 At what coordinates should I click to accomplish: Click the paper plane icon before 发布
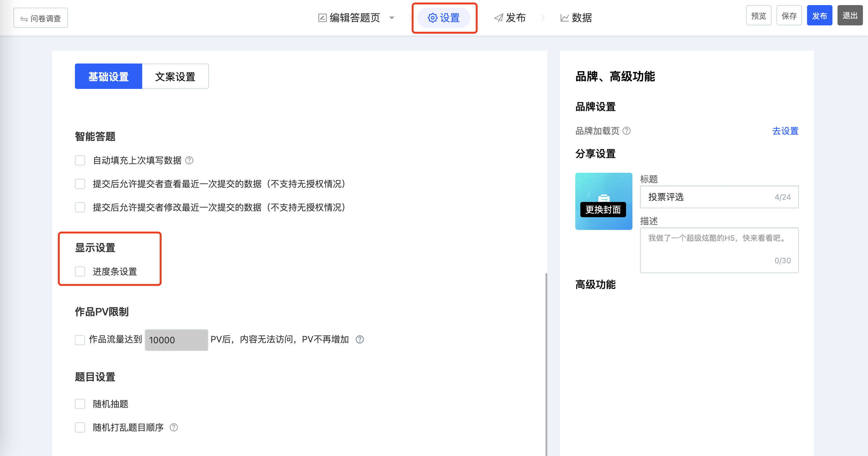(x=498, y=17)
